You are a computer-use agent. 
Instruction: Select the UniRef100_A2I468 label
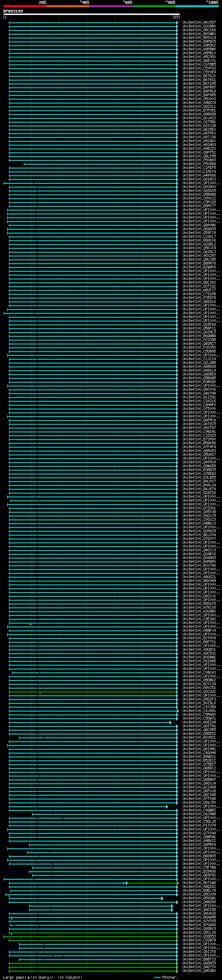click(x=199, y=787)
